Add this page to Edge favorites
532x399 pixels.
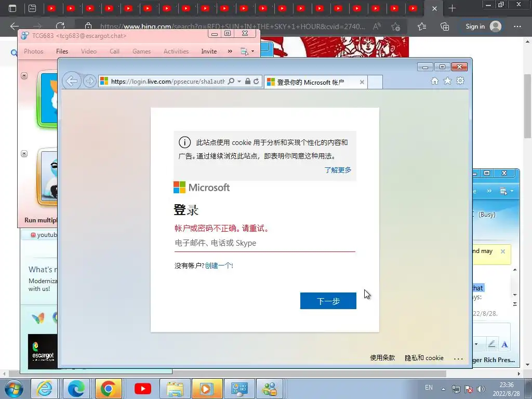coord(395,26)
